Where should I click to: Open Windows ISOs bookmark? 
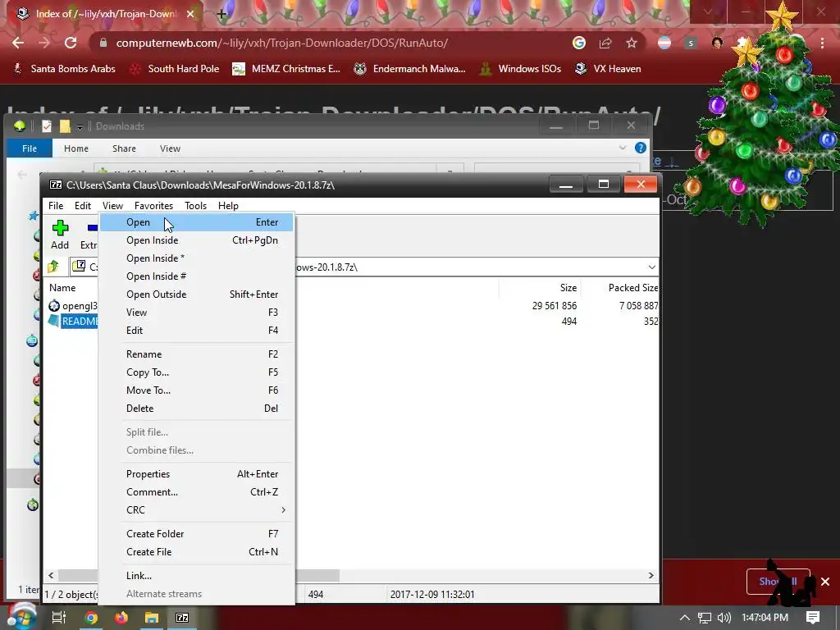(520, 69)
